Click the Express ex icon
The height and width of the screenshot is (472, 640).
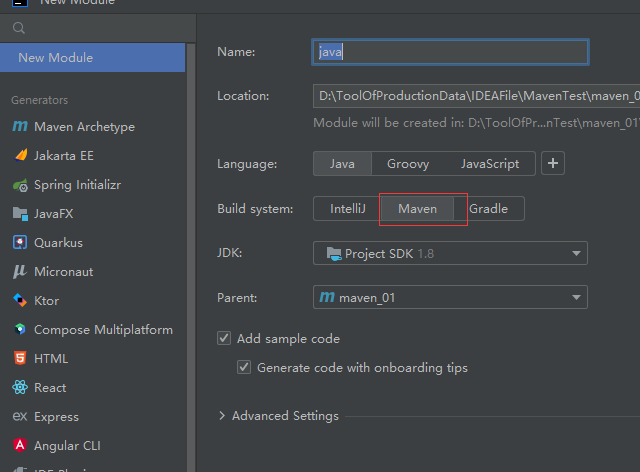(x=20, y=416)
